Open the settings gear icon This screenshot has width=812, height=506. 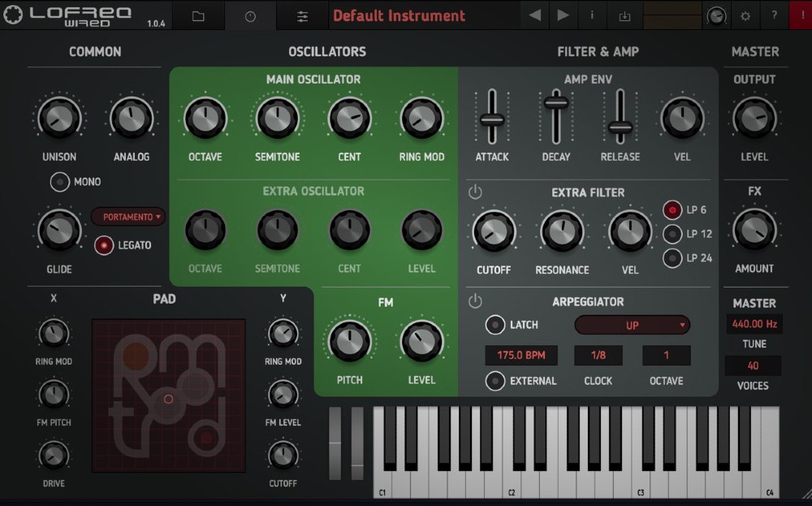pos(744,15)
